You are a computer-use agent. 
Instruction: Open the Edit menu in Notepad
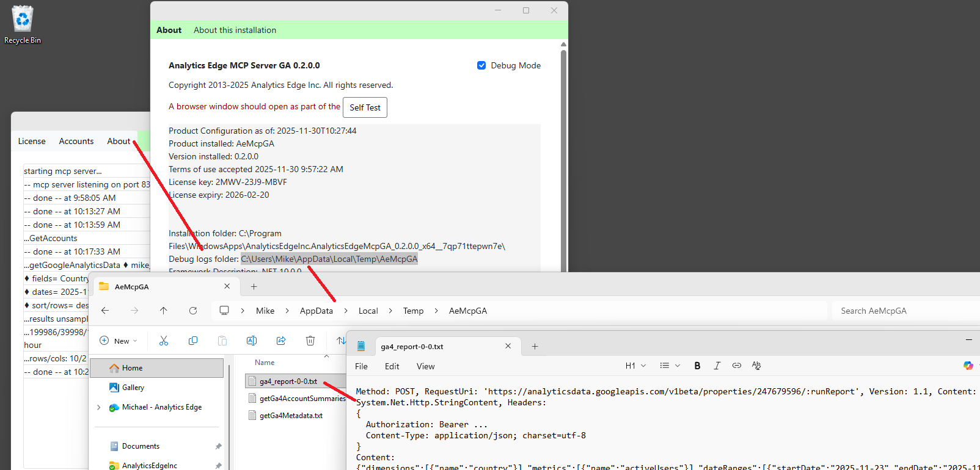coord(392,366)
